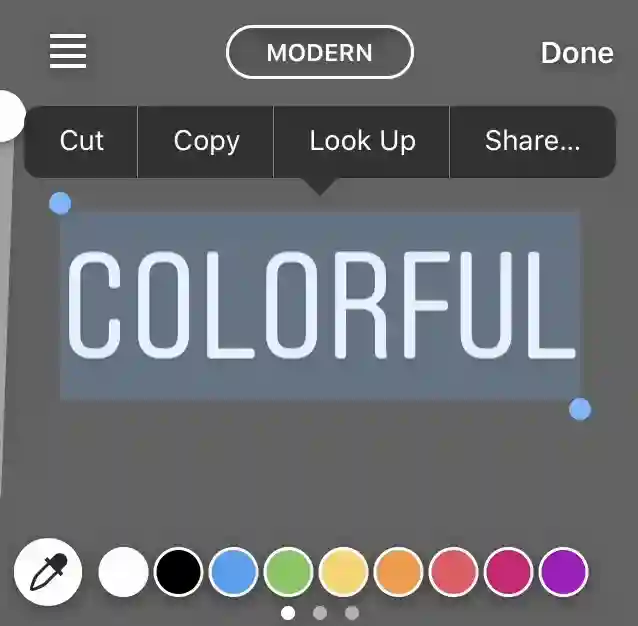Image resolution: width=638 pixels, height=626 pixels.
Task: Choose Copy from the text popup menu
Action: (206, 141)
